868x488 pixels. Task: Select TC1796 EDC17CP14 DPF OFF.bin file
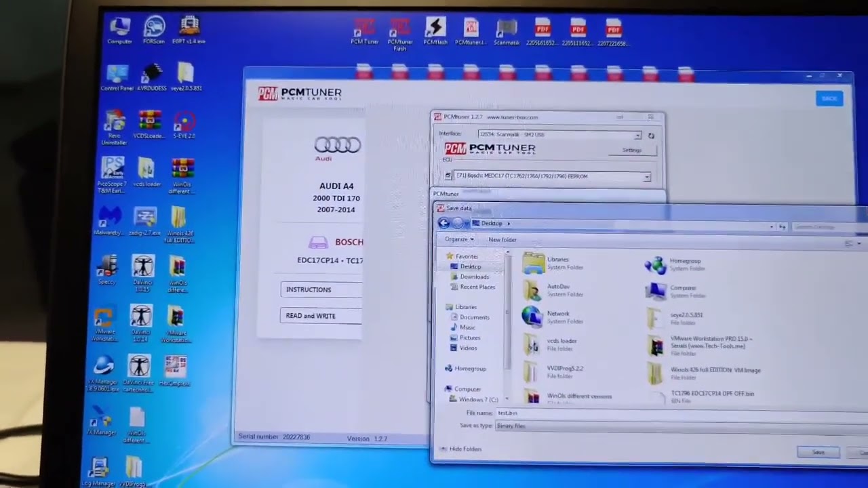(703, 396)
